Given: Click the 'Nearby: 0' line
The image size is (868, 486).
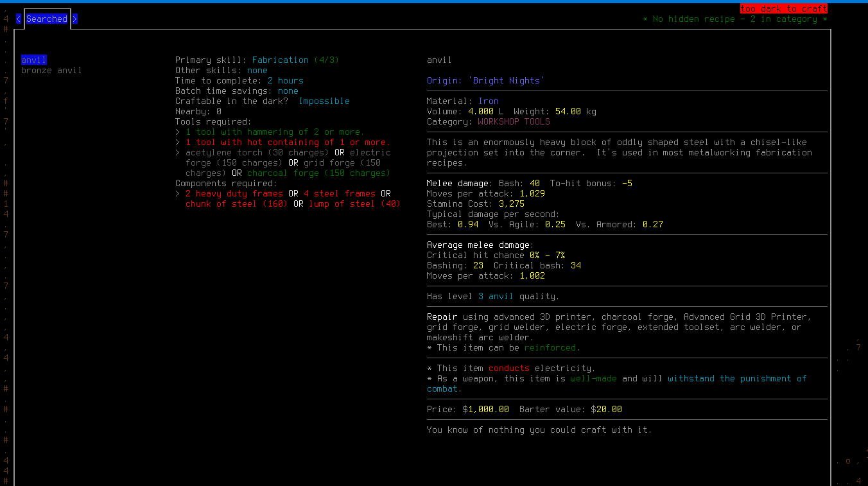Looking at the screenshot, I should pos(198,112).
